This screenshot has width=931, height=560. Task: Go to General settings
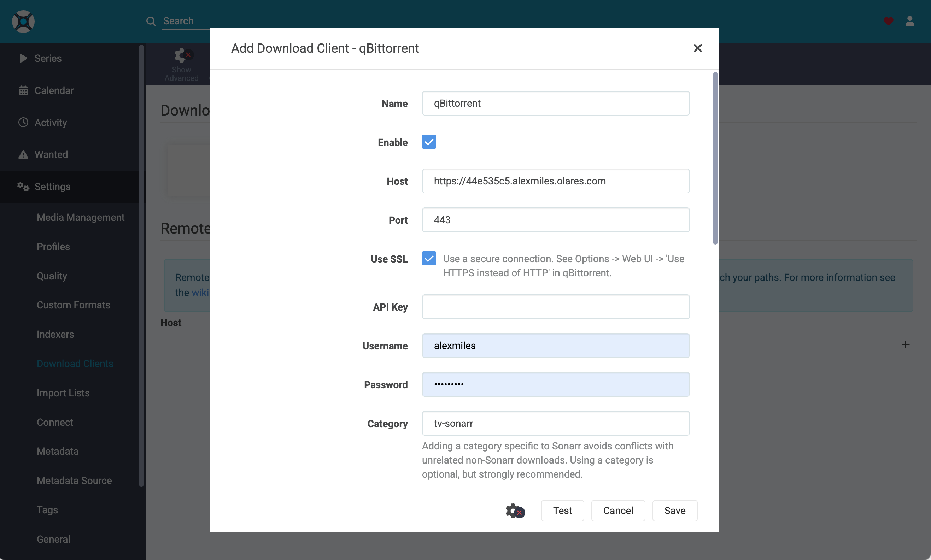[x=53, y=539]
